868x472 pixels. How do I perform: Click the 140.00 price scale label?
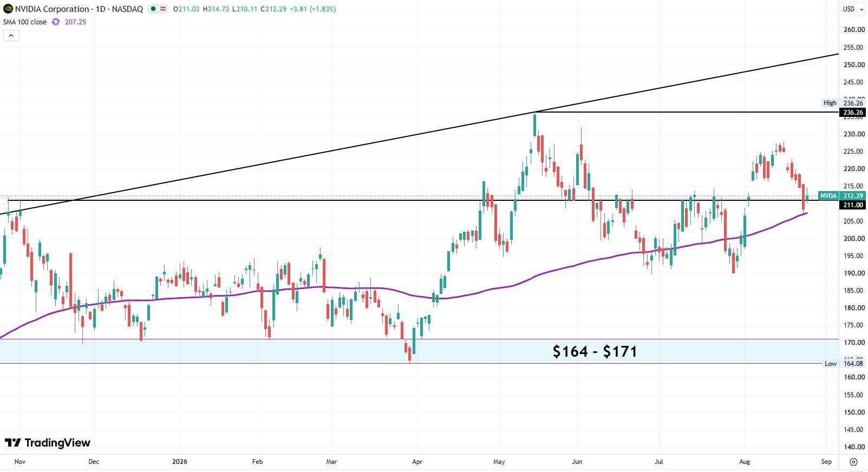854,447
